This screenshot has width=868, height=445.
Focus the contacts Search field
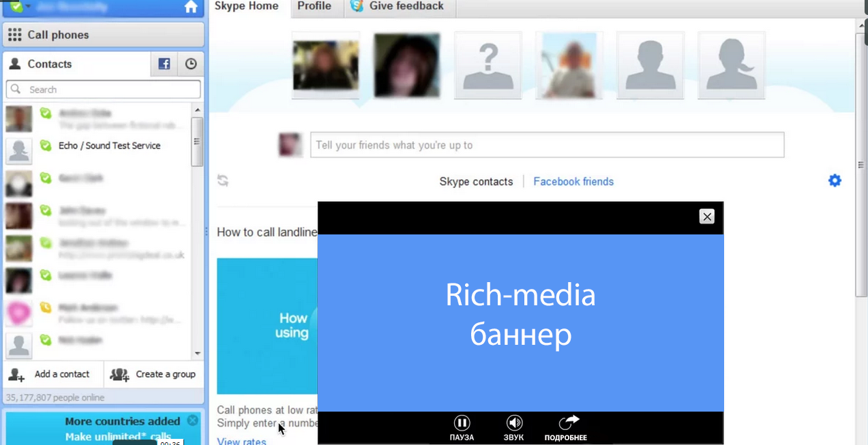click(x=104, y=89)
